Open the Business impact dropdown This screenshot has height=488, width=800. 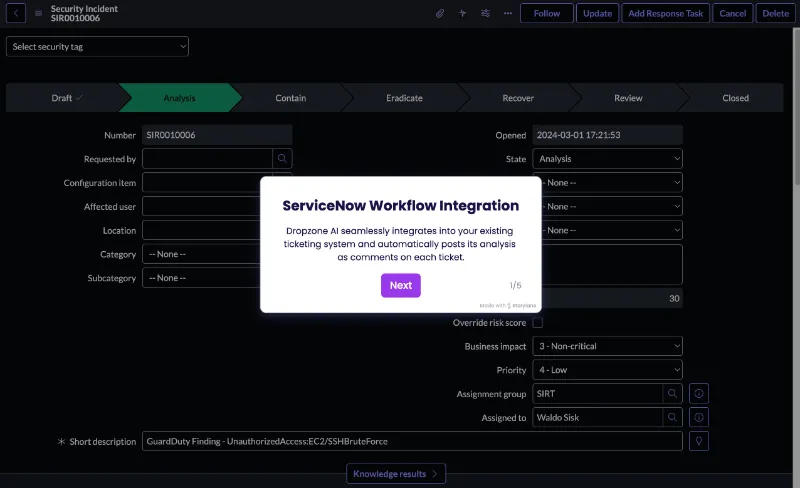pos(608,346)
